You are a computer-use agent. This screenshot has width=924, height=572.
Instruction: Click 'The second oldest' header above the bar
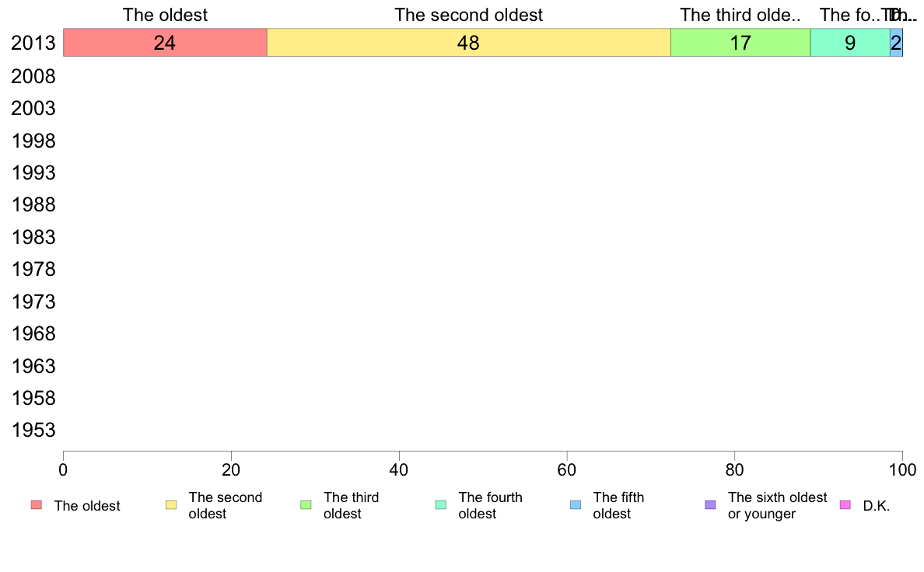point(468,15)
